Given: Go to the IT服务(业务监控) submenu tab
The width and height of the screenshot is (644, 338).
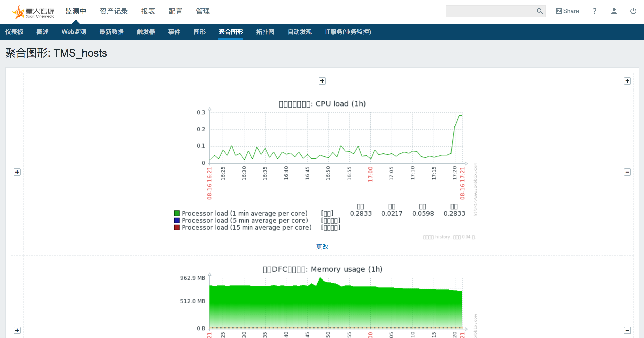Looking at the screenshot, I should click(348, 32).
